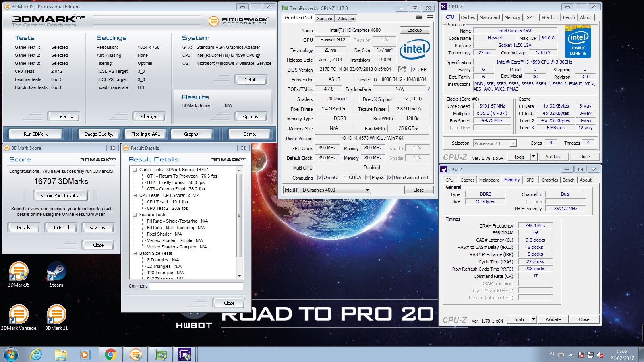Click the Result Details window title icon

[x=126, y=148]
